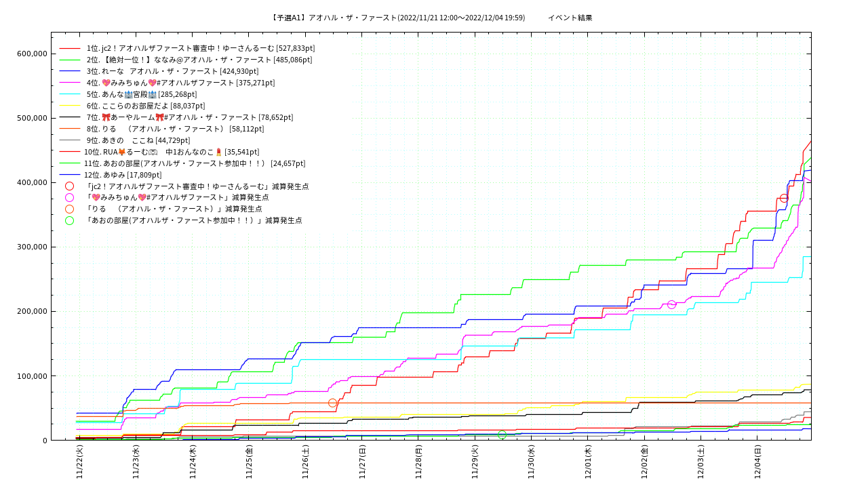The image size is (868, 488).
Task: Click the 400,000 y-axis label
Action: tap(31, 182)
